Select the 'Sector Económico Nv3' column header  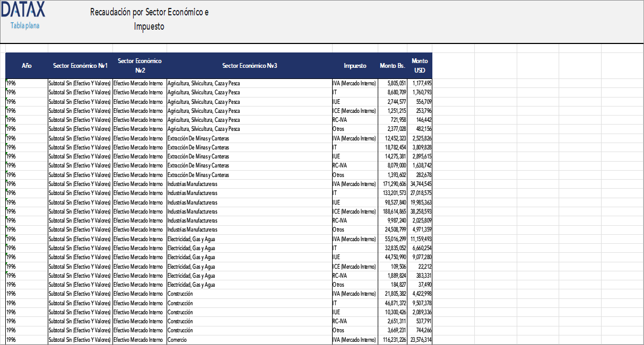[249, 66]
